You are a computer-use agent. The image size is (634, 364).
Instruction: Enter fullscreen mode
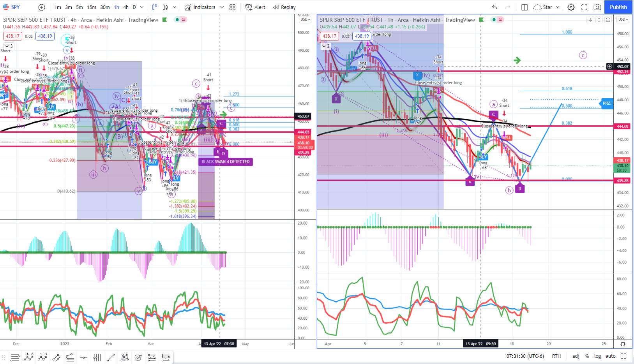(x=584, y=7)
